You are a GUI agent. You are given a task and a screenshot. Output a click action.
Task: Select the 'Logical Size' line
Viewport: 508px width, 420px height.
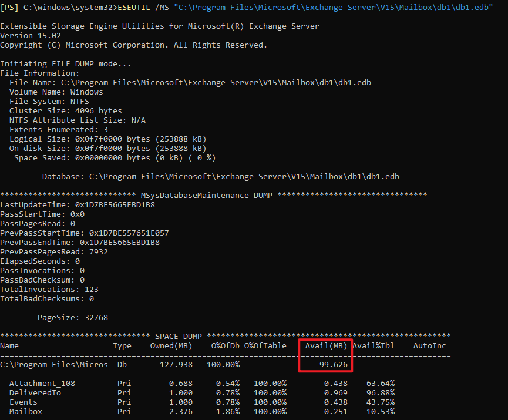(x=108, y=139)
